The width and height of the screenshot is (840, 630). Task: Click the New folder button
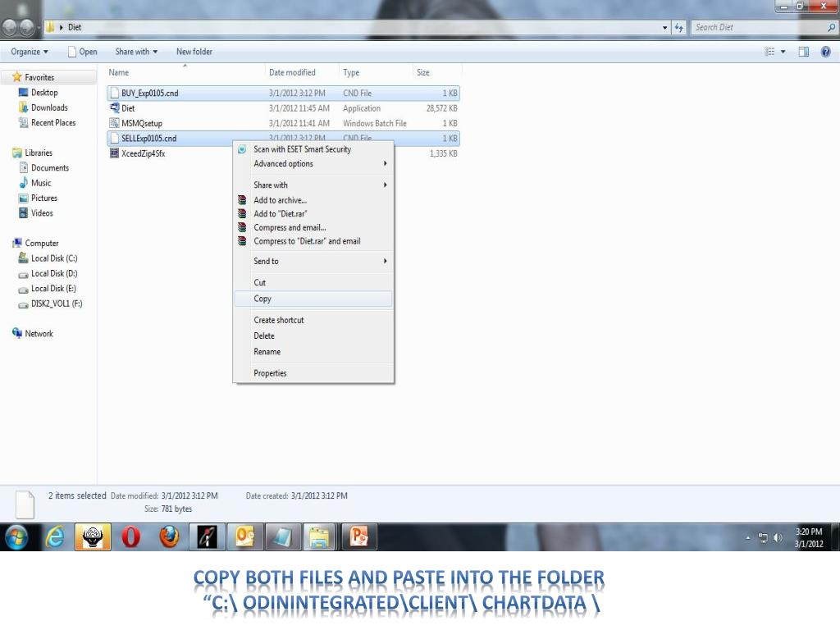pos(194,52)
